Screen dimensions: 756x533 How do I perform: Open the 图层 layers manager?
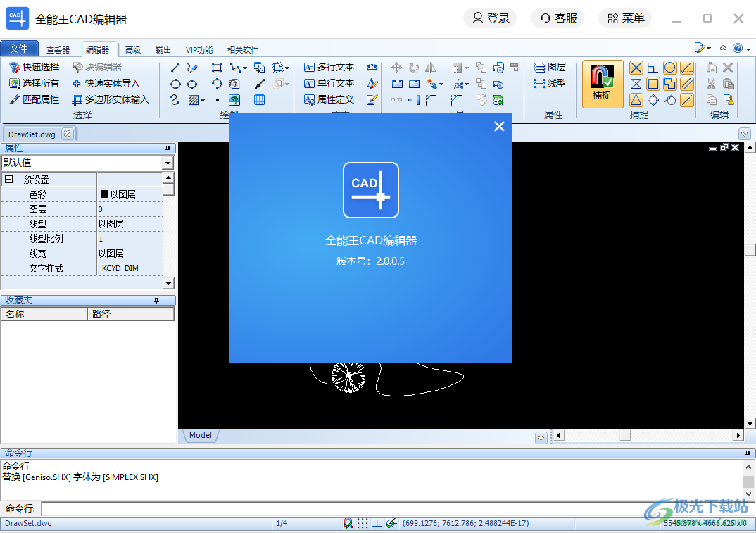[551, 67]
